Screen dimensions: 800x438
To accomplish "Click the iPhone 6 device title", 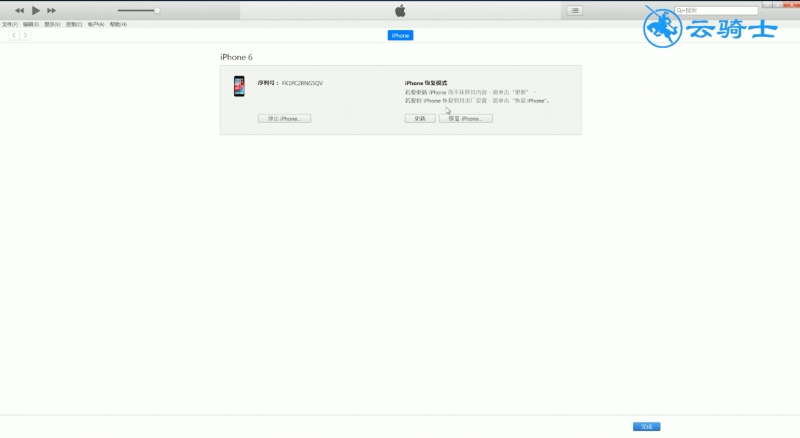I will [236, 57].
